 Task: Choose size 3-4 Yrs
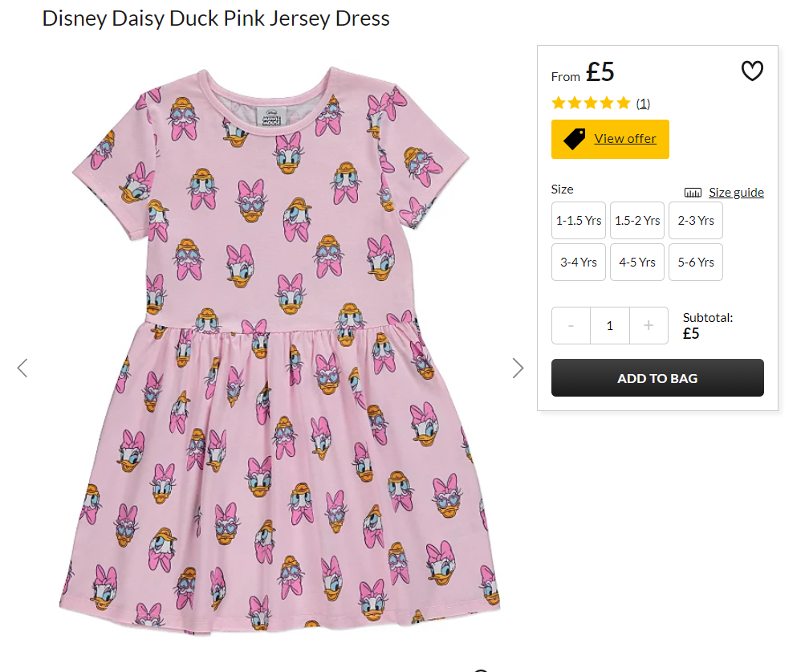click(579, 262)
